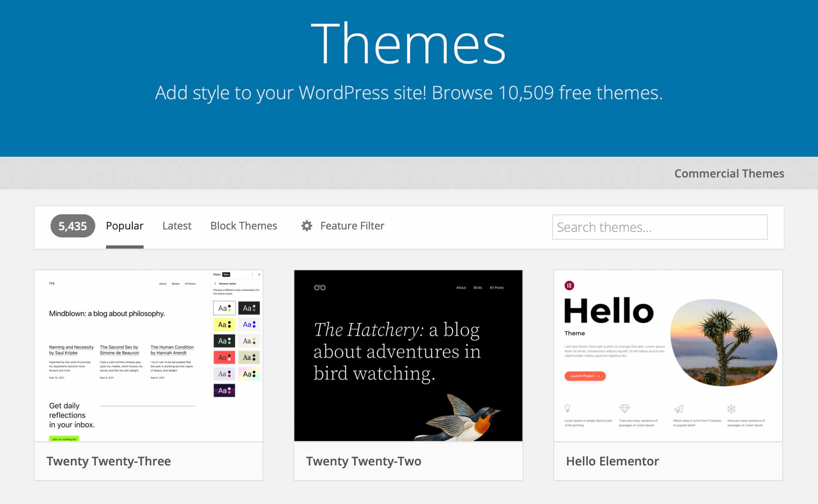Open the Twenty Twenty-Three theme link

pos(108,460)
